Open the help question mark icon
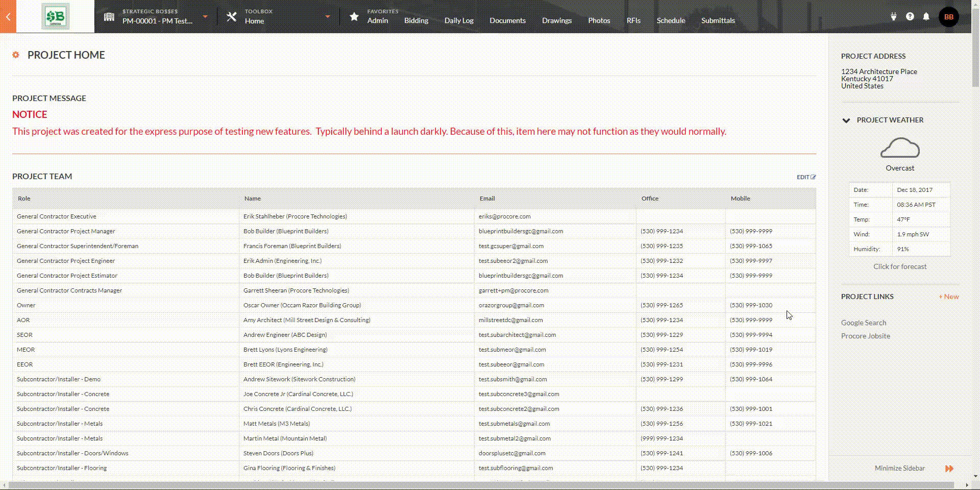This screenshot has width=980, height=490. coord(910,16)
